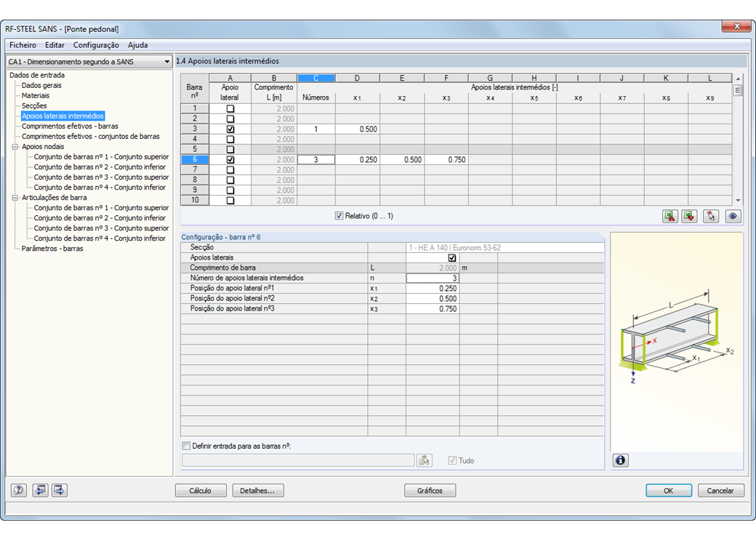The width and height of the screenshot is (756, 541).
Task: Click the x3 cell 0.750 for bar 6
Action: point(446,159)
